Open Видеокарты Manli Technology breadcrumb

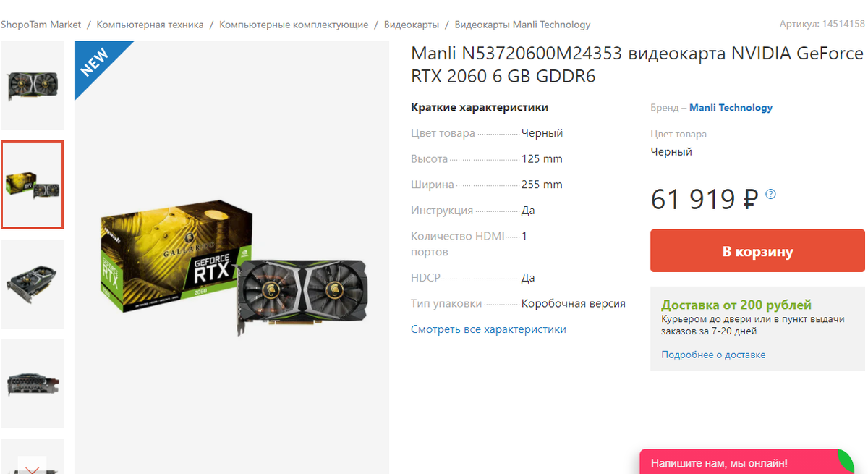pos(522,25)
